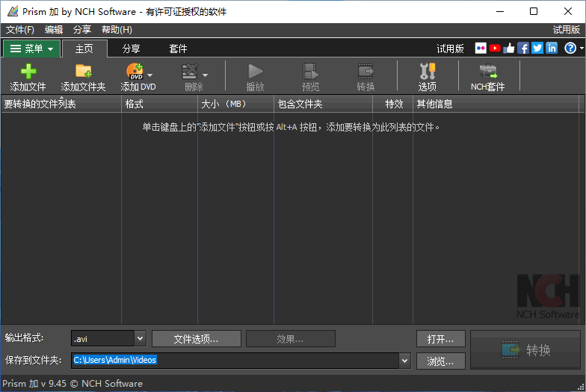Click the 包含文件夹 column header
This screenshot has height=392, width=586.
click(x=323, y=104)
